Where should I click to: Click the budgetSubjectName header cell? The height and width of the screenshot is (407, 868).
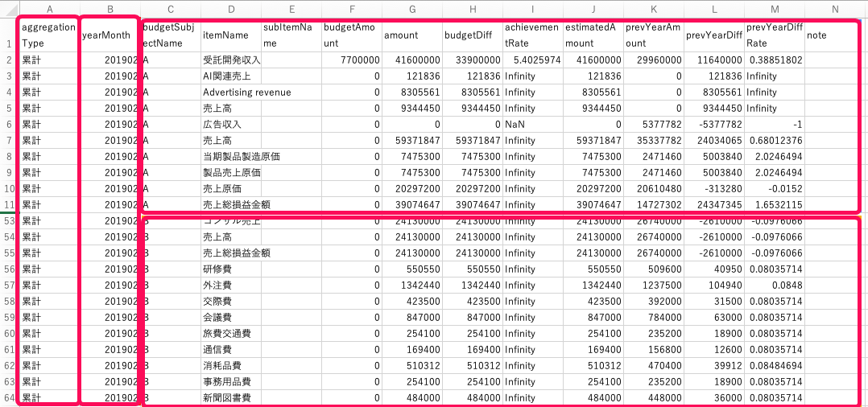(171, 35)
